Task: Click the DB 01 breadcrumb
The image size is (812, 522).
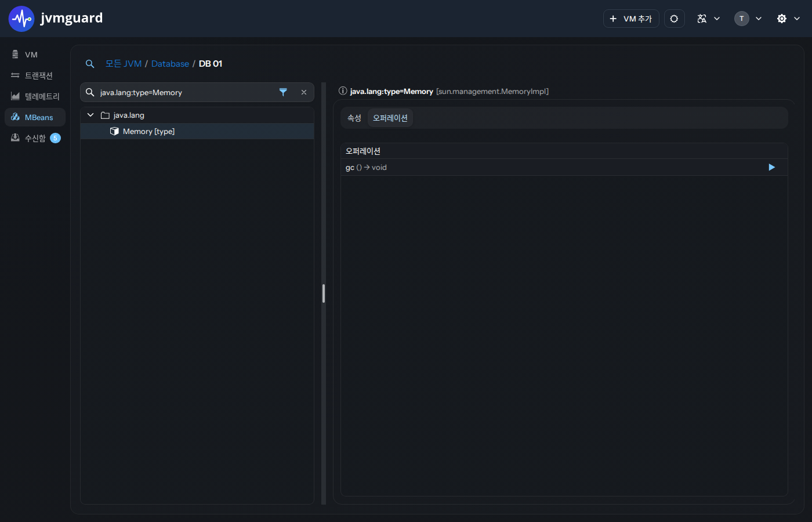Action: click(211, 64)
